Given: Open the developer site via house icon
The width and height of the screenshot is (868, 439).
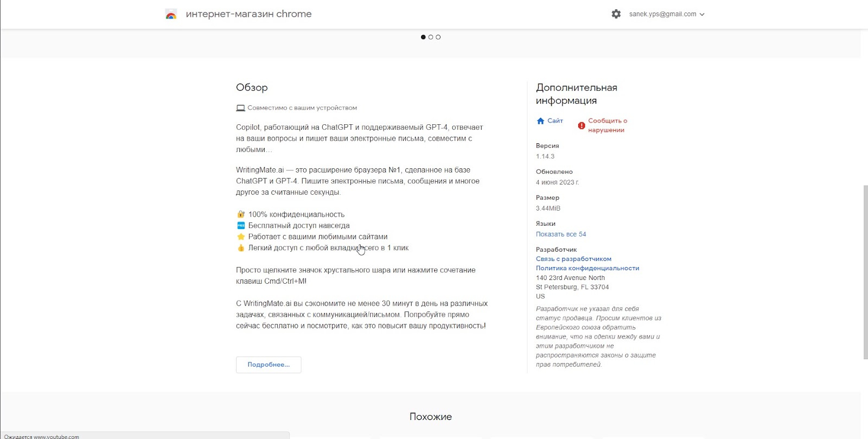Looking at the screenshot, I should pyautogui.click(x=540, y=121).
